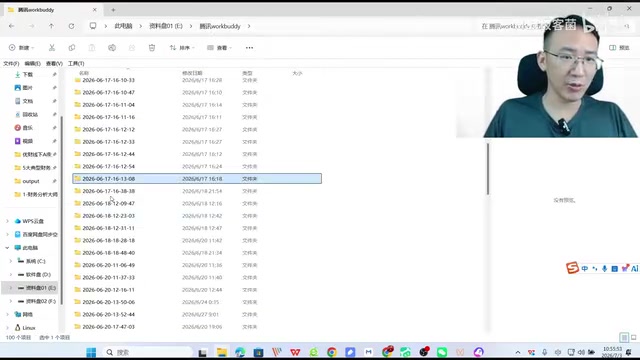Go up one folder level

(51, 26)
